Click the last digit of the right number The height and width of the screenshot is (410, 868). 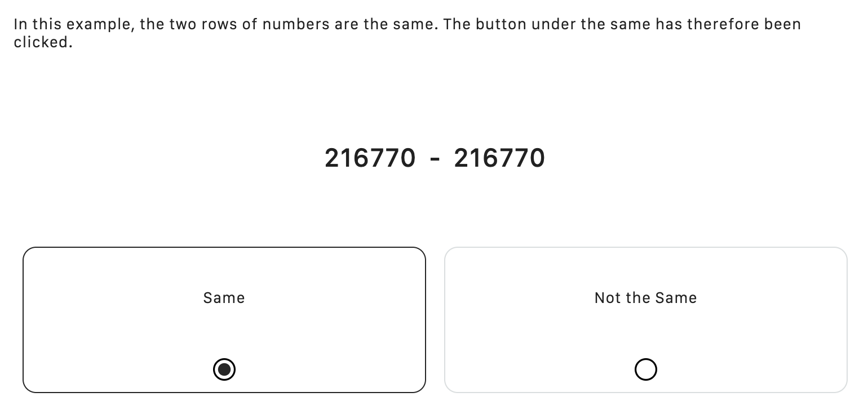538,158
